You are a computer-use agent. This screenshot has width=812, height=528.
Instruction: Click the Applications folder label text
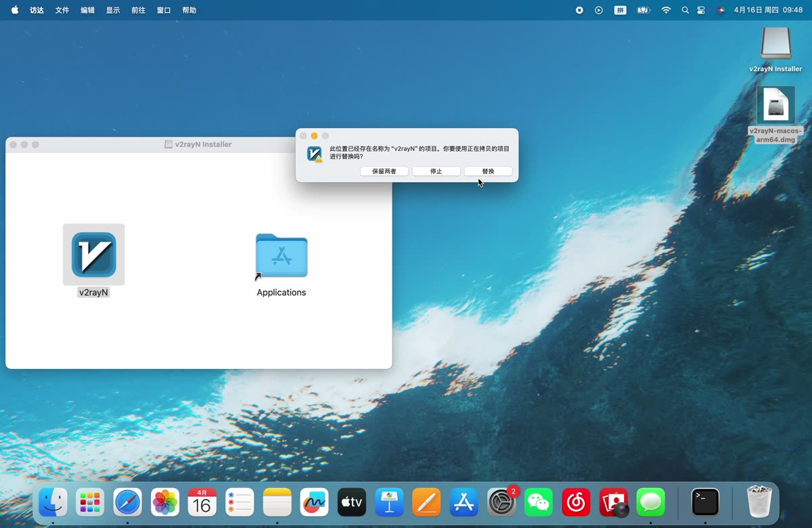pyautogui.click(x=281, y=292)
